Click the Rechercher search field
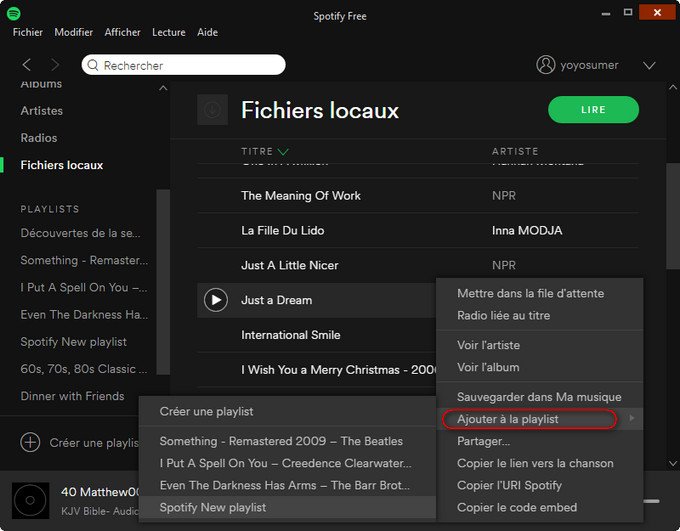This screenshot has height=531, width=680. tap(185, 65)
